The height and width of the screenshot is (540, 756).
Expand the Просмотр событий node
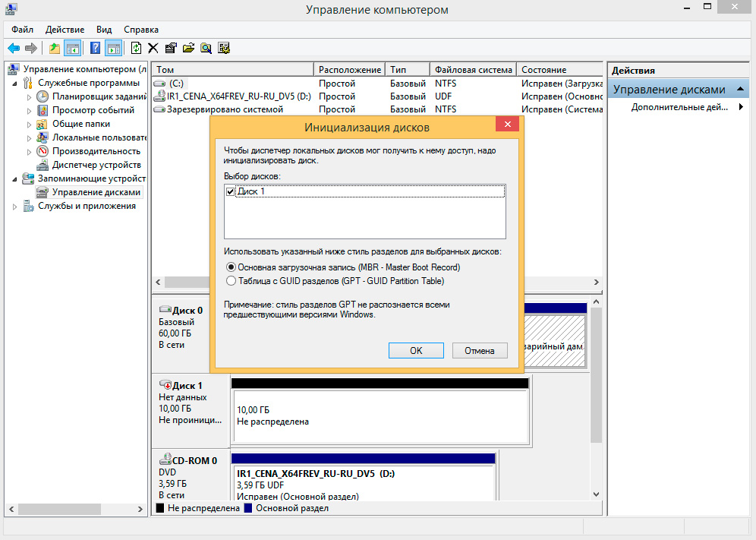(29, 111)
